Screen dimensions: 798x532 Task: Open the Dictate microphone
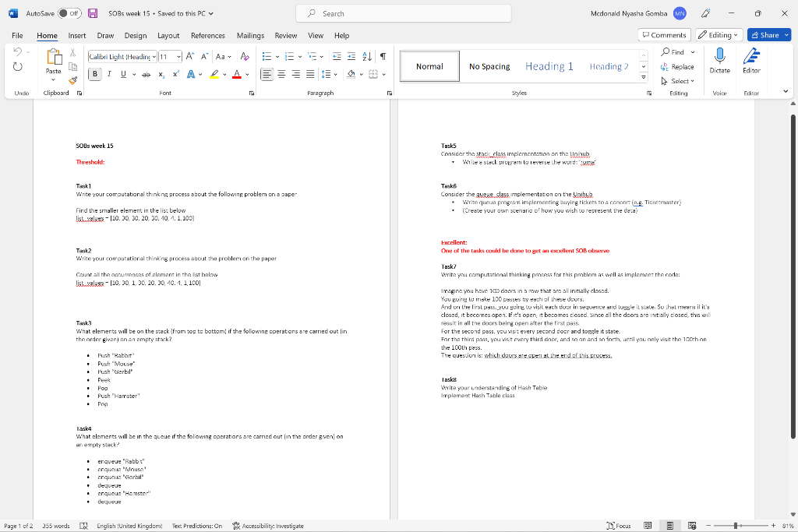click(719, 60)
